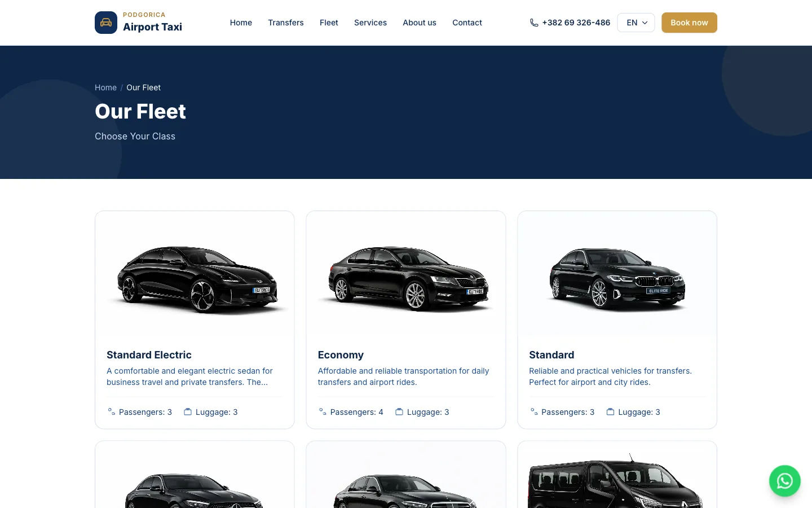Click the taxi logo icon in header
The width and height of the screenshot is (812, 508).
tap(106, 23)
